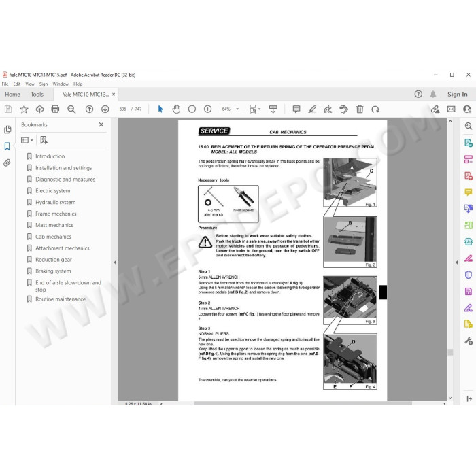Jump to the Cab mechanics bookmark
This screenshot has height=476, width=476.
tap(53, 237)
